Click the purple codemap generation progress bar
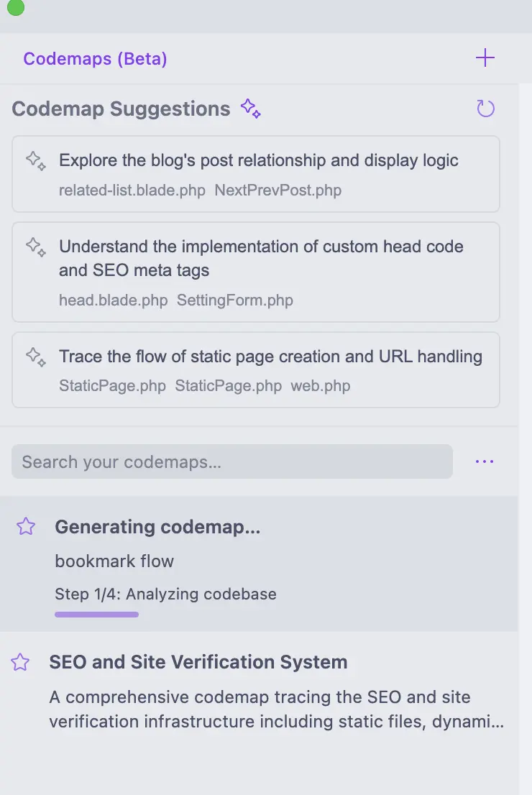This screenshot has width=532, height=795. click(96, 615)
